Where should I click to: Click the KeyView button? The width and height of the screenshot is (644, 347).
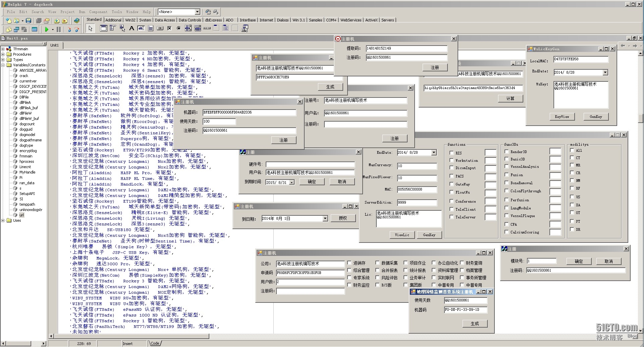click(x=562, y=117)
